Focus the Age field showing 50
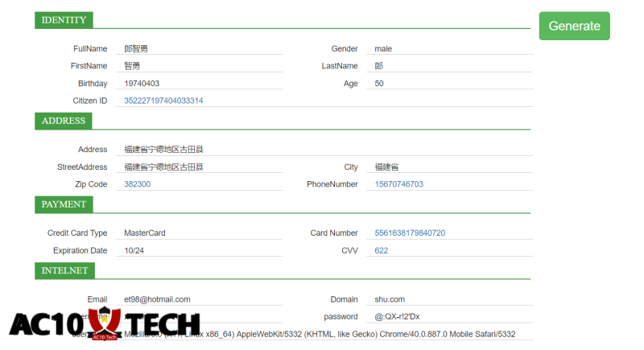The height and width of the screenshot is (350, 644). (451, 84)
